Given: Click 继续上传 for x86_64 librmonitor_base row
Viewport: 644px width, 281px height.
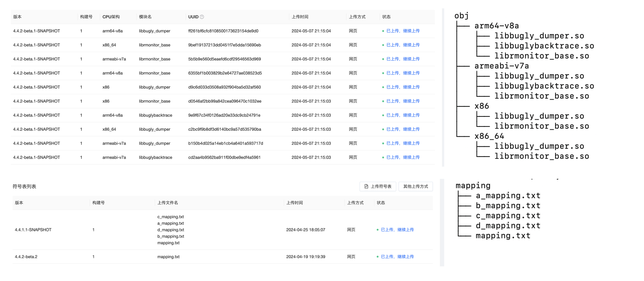Looking at the screenshot, I should click(411, 45).
